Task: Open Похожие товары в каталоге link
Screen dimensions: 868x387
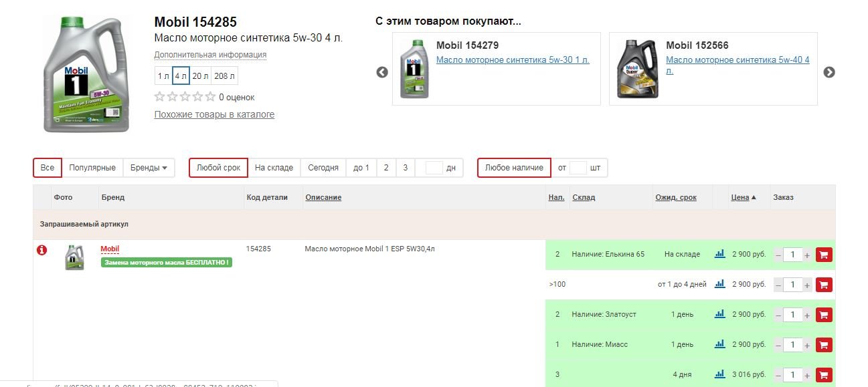Action: pyautogui.click(x=214, y=114)
